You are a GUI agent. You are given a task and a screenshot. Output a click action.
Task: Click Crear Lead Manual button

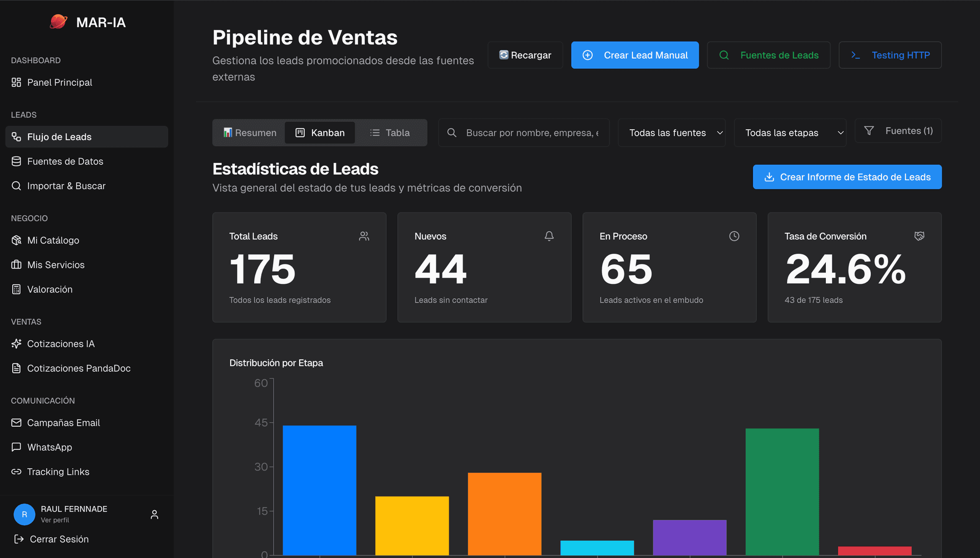(634, 55)
